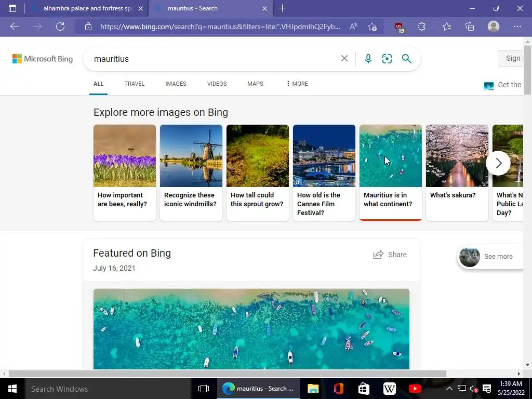The width and height of the screenshot is (532, 399).
Task: Switch to the TRAVEL results tab
Action: coord(135,84)
